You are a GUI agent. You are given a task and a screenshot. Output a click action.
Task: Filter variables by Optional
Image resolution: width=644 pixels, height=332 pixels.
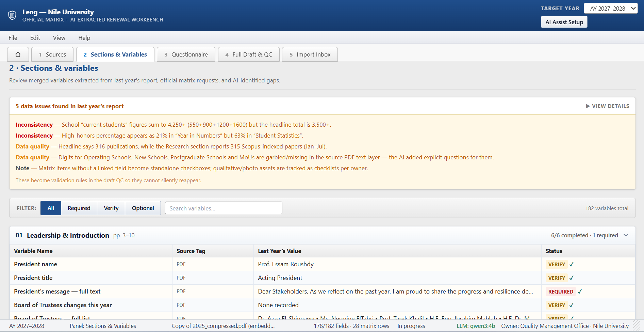coord(143,208)
